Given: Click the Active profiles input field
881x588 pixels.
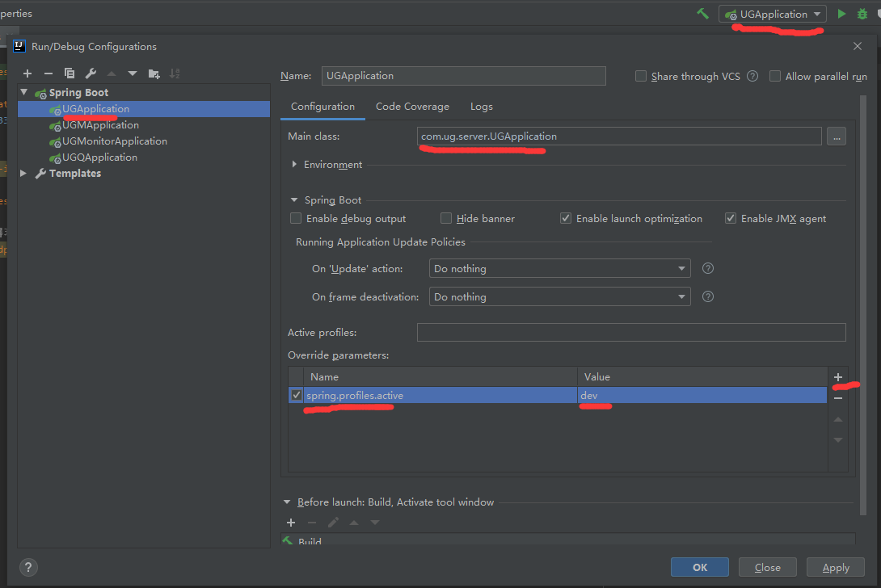Looking at the screenshot, I should (x=630, y=332).
